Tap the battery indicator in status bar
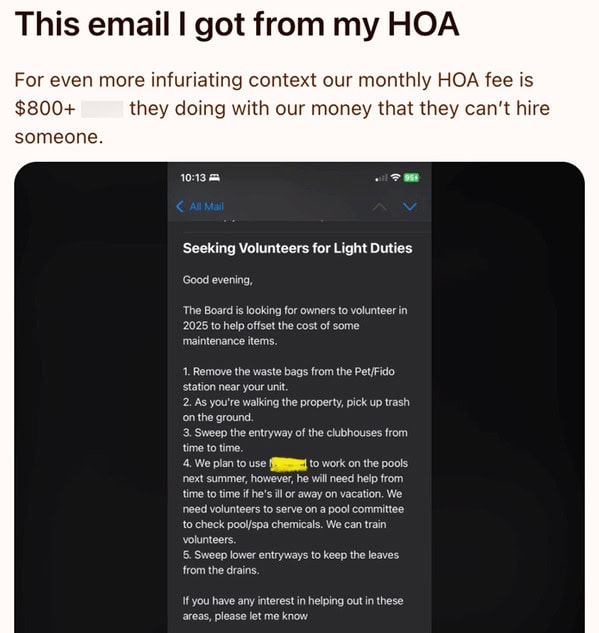The image size is (599, 633). [x=411, y=178]
